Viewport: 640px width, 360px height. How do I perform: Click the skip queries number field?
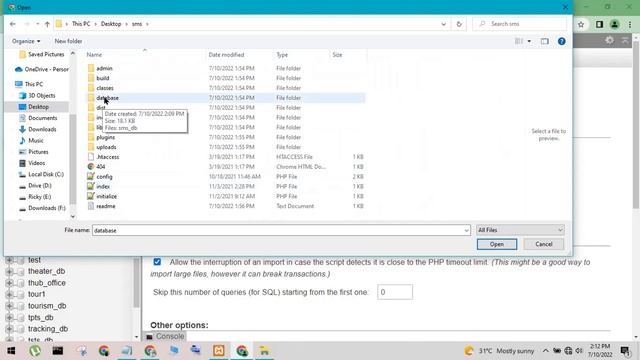[x=395, y=292]
